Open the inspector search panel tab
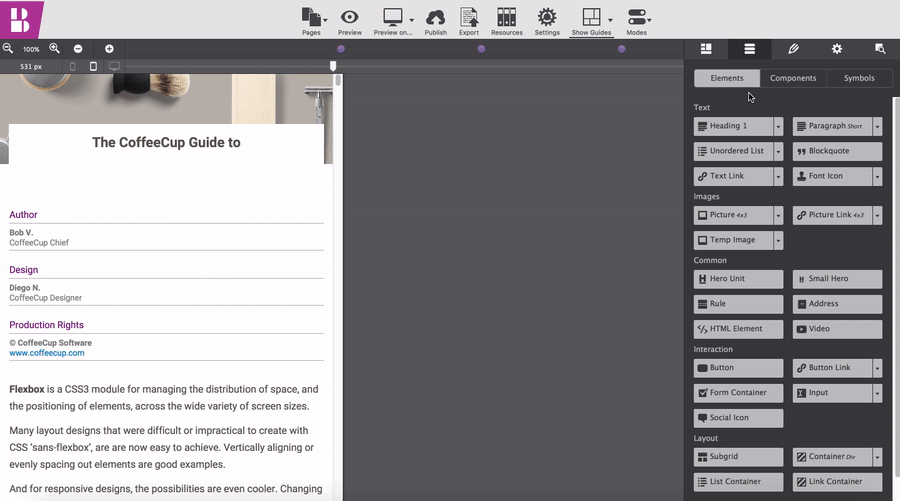The height and width of the screenshot is (501, 900). coord(880,49)
